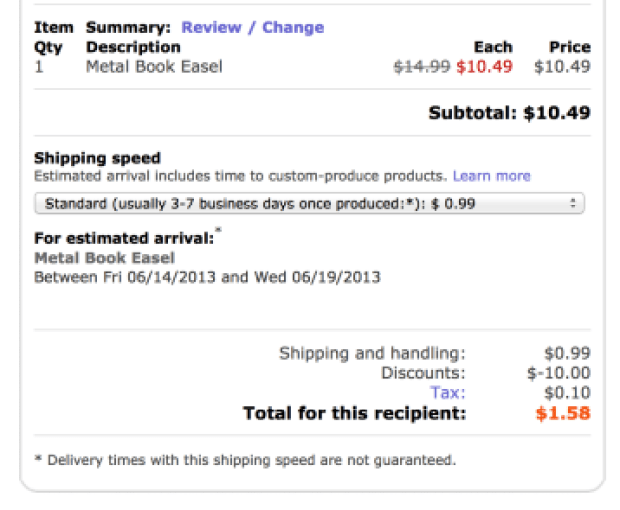Click the struck-through $14.99 price
This screenshot has width=620, height=510.
422,67
